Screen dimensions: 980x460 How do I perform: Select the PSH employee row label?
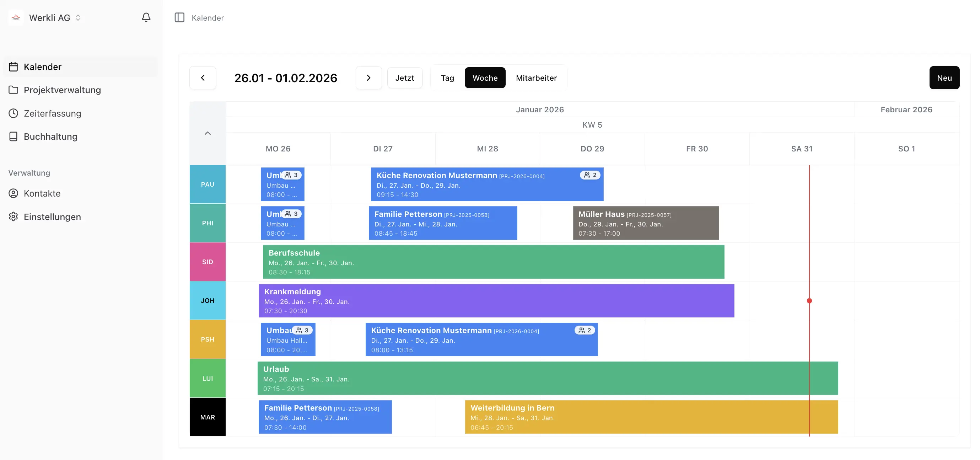208,340
